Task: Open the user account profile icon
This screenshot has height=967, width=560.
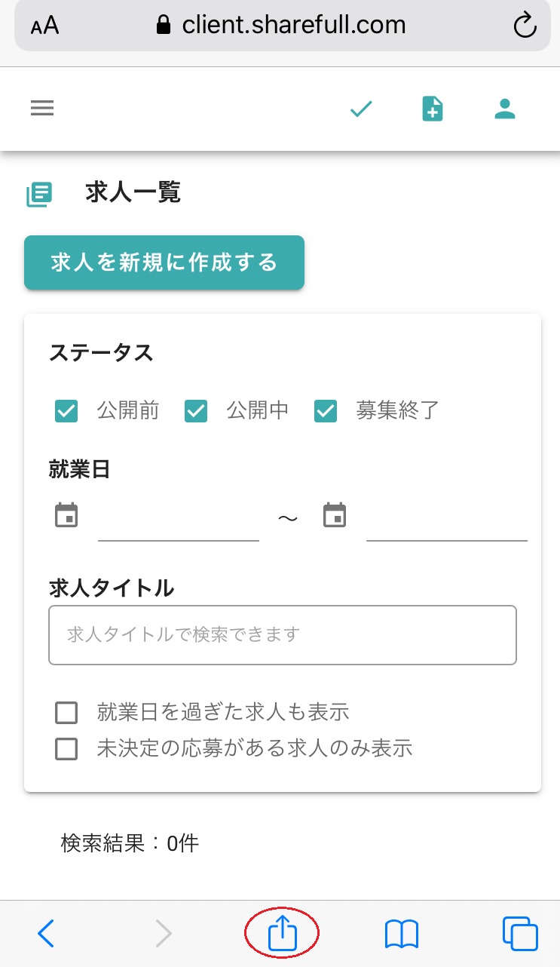Action: point(504,109)
